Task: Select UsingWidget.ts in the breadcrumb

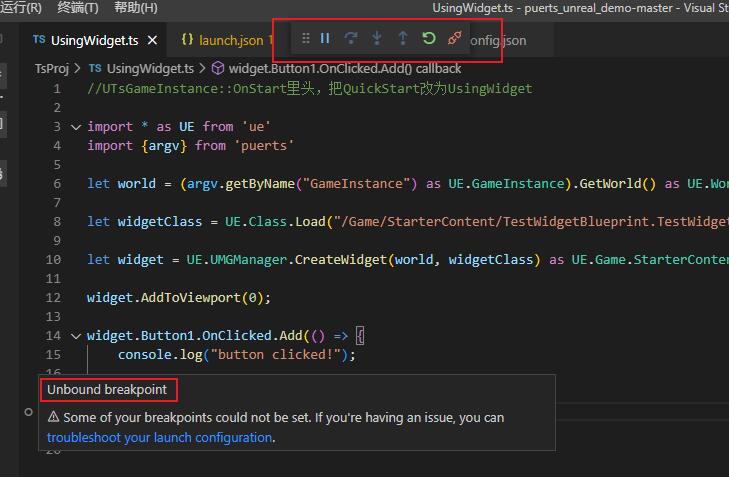Action: tap(150, 69)
